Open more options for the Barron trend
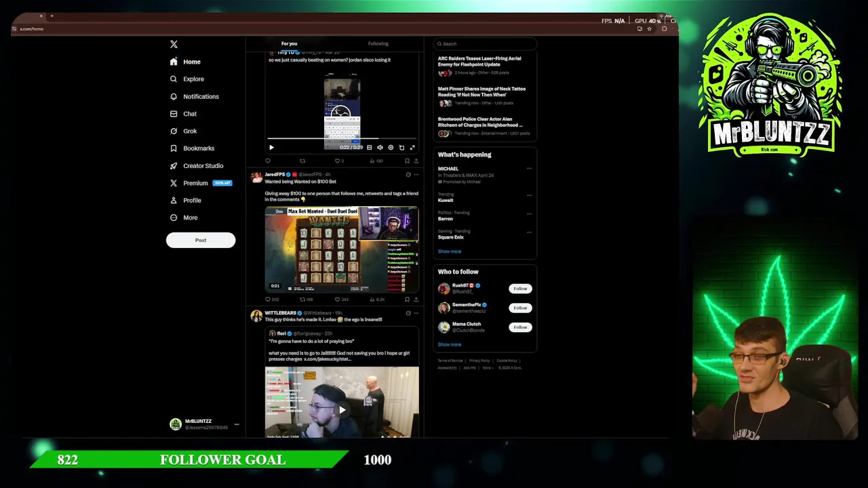The width and height of the screenshot is (868, 488). point(529,213)
